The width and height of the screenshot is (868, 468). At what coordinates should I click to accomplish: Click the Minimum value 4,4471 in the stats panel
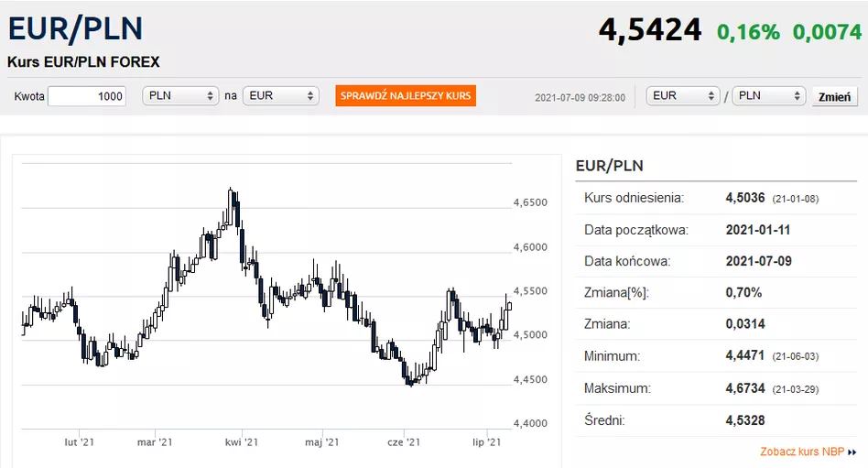[745, 356]
